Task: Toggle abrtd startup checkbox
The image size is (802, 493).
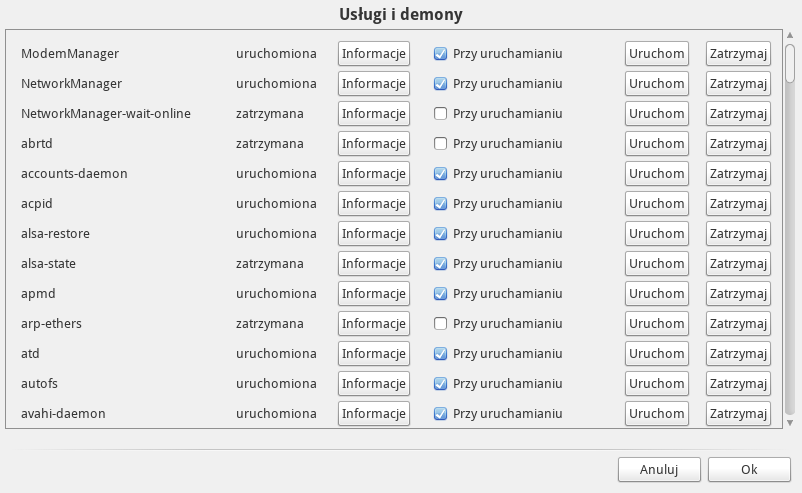Action: (440, 144)
